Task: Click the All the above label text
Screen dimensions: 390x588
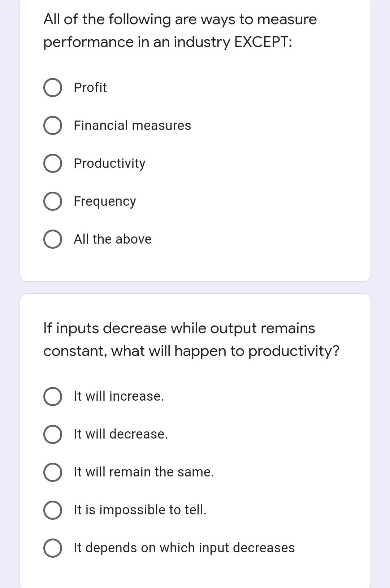Action: point(112,239)
